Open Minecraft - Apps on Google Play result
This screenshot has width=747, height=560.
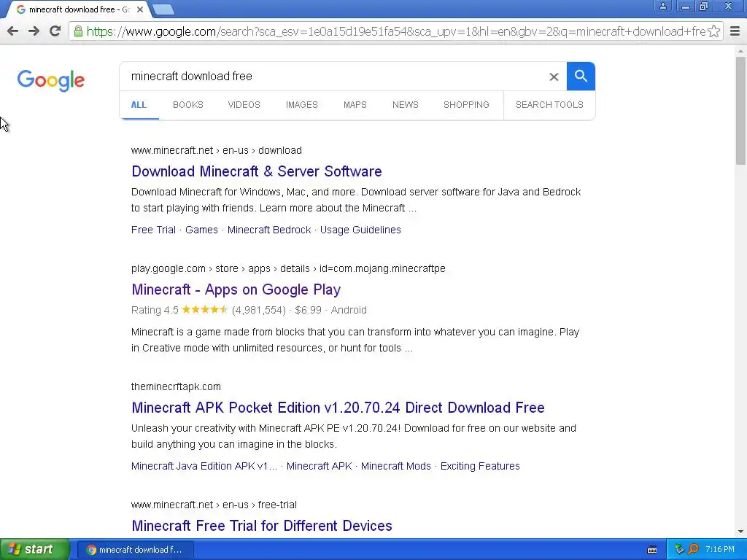236,289
